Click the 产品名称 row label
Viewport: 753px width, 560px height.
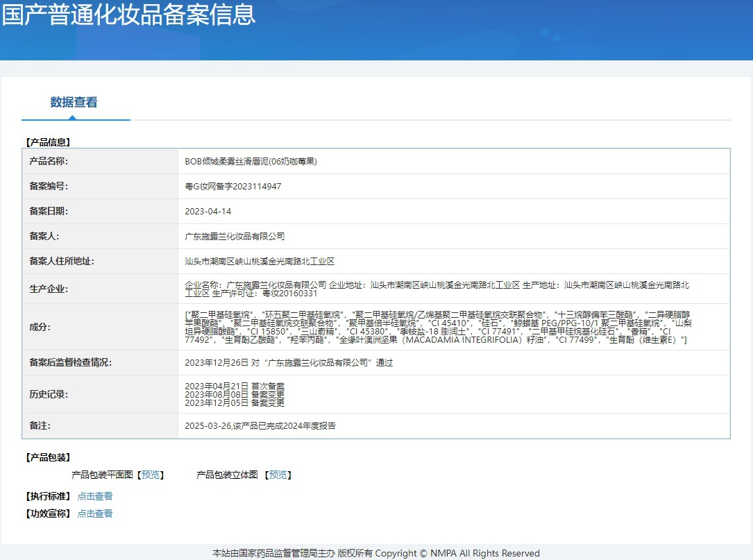coord(49,162)
